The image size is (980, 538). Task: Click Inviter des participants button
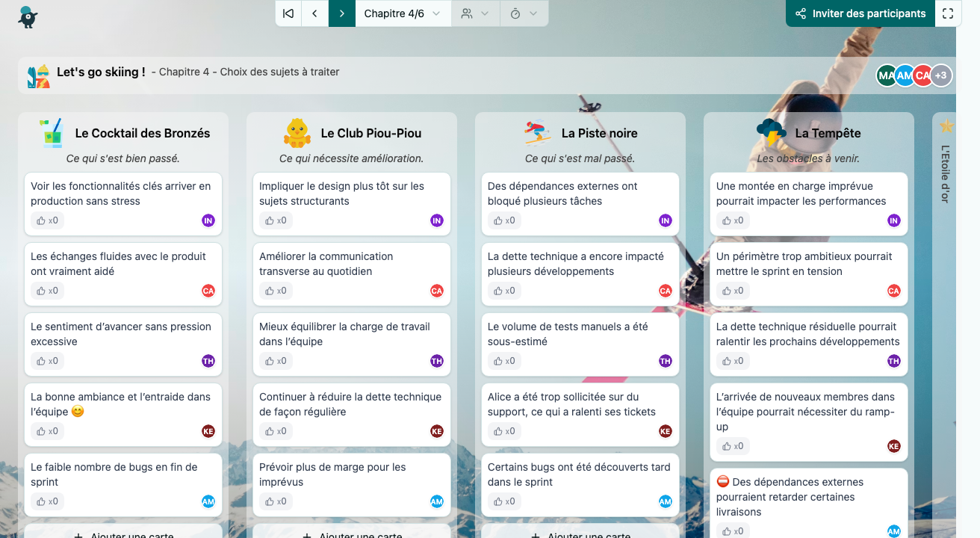(860, 13)
